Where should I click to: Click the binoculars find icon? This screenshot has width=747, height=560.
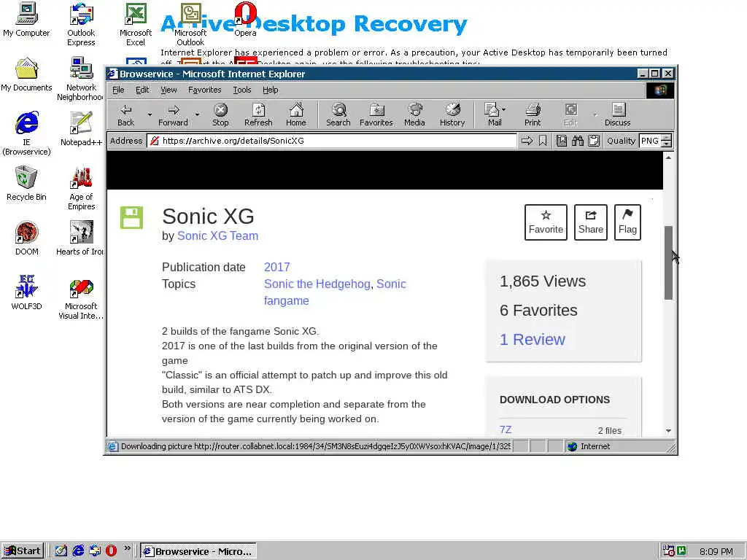pos(578,141)
